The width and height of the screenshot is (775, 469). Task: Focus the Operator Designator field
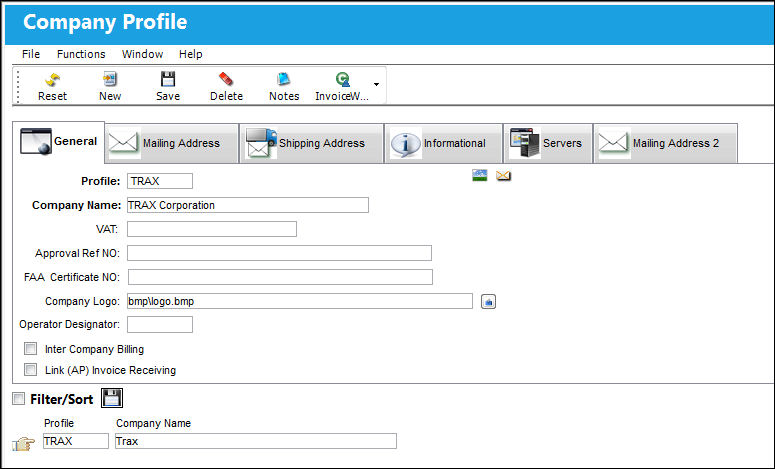tap(160, 325)
